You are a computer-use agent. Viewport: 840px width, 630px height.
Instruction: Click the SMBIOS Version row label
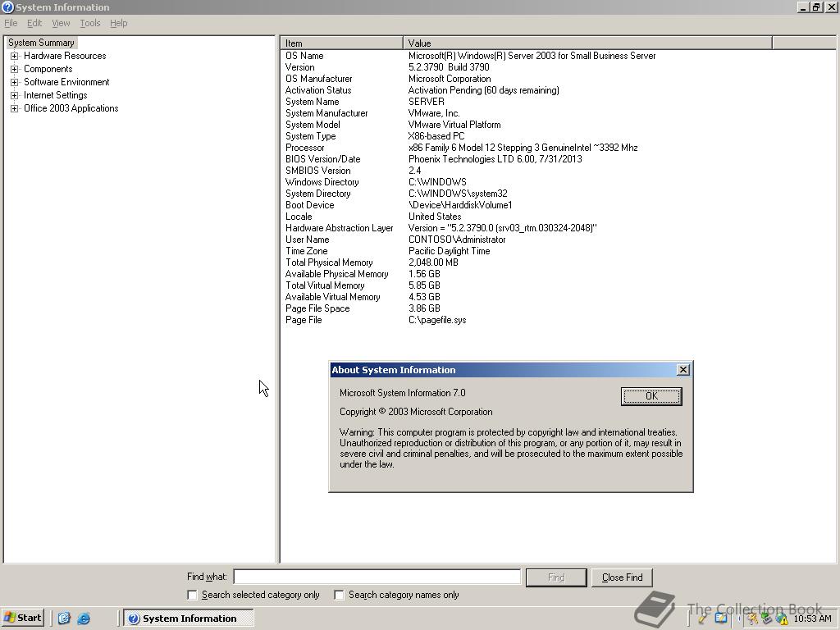pyautogui.click(x=317, y=171)
